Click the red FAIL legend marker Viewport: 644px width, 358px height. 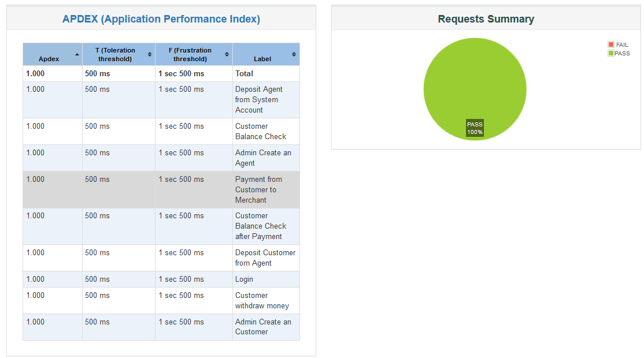pyautogui.click(x=610, y=44)
